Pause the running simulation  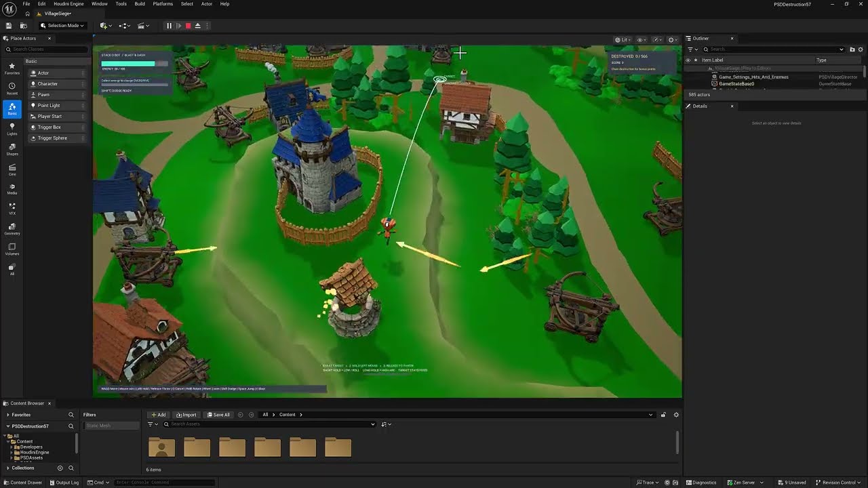point(169,26)
